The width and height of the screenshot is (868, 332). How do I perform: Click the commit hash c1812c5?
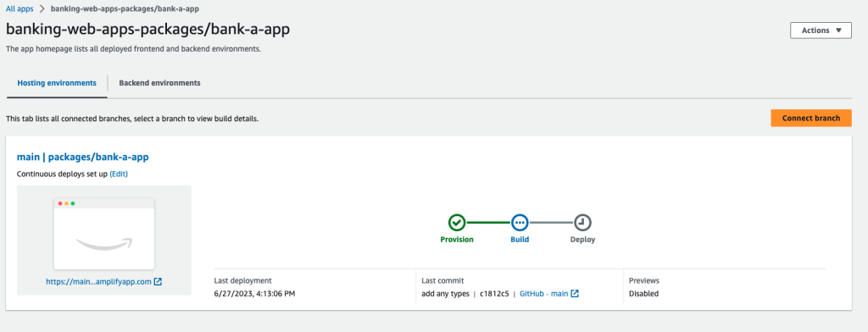pos(494,294)
